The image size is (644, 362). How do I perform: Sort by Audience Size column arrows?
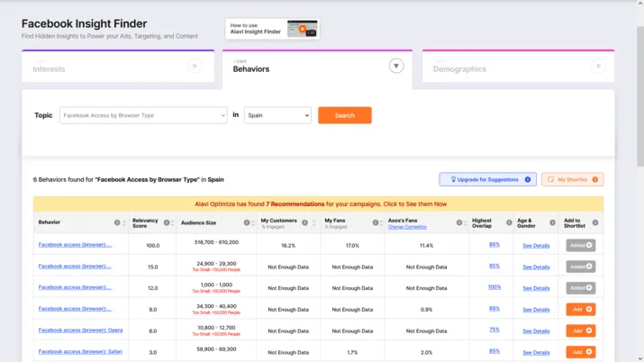(253, 222)
